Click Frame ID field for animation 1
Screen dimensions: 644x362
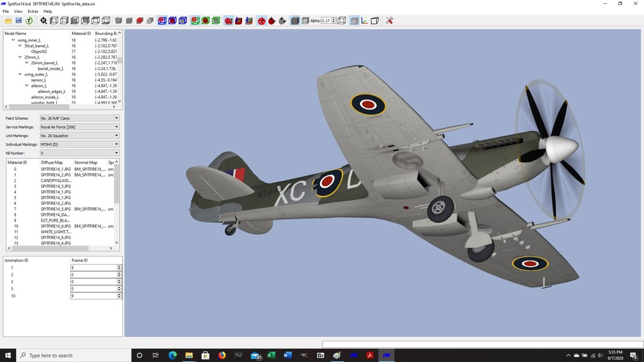[x=93, y=267]
